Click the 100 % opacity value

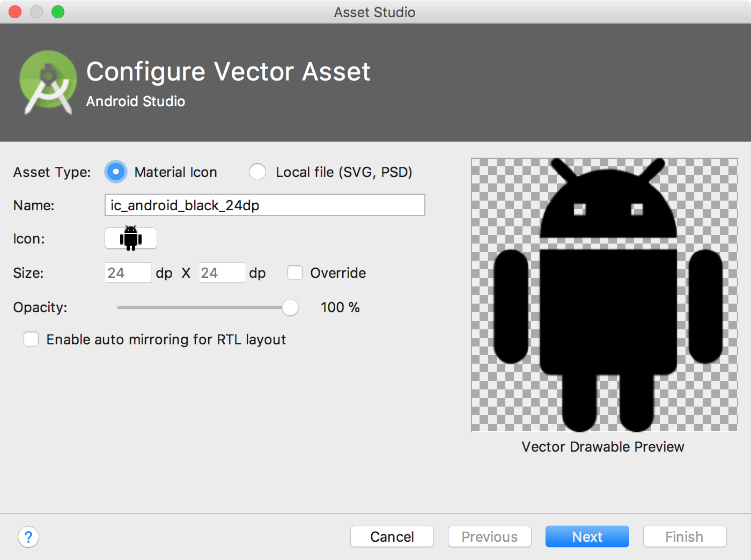tap(340, 307)
